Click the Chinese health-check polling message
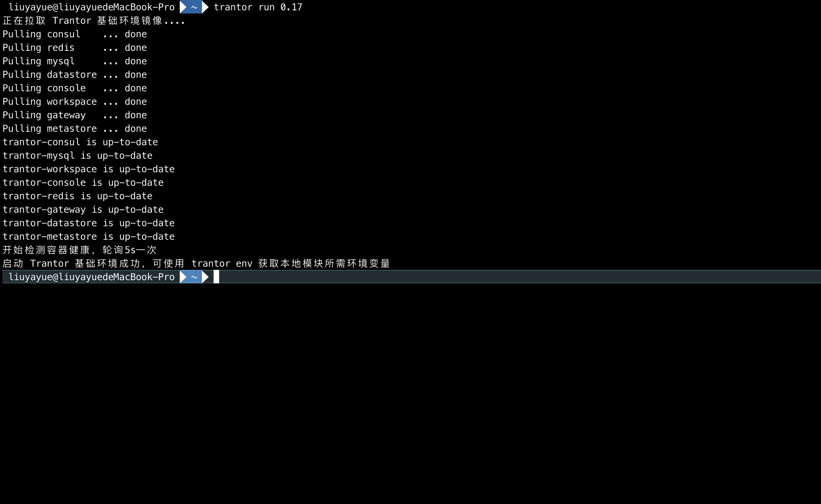Viewport: 821px width, 504px height. 79,250
